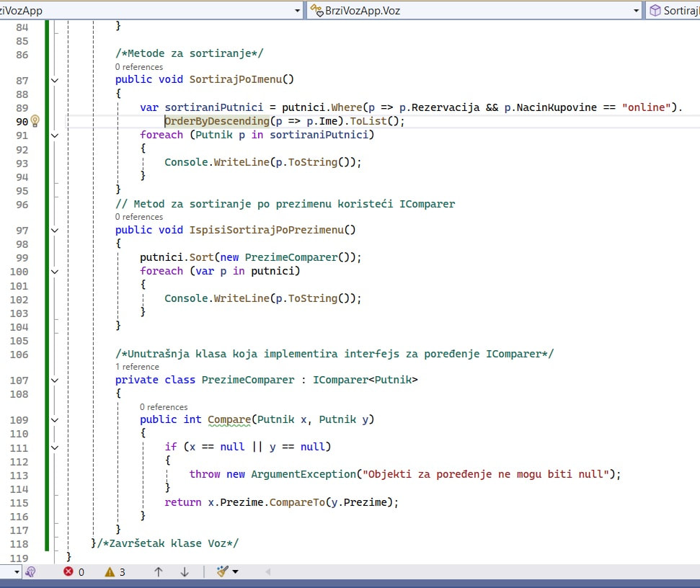
Task: Open the BrziVozApp.Voz type dropdown
Action: click(636, 11)
